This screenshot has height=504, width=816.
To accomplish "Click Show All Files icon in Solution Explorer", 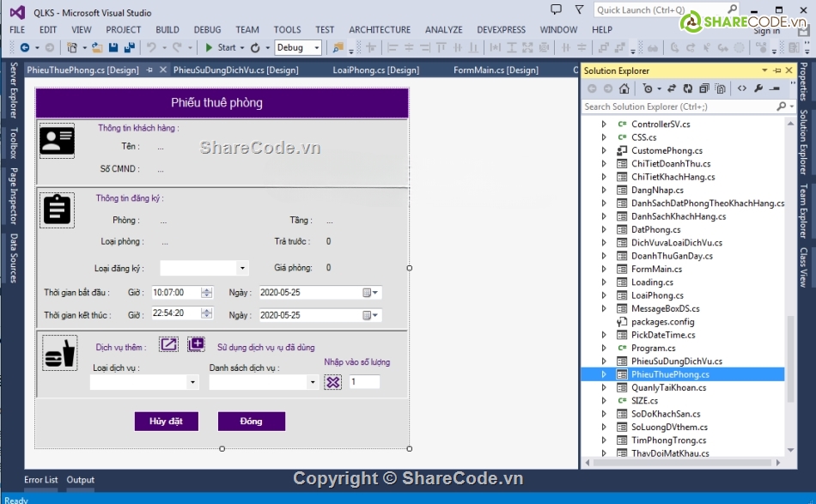I will (721, 89).
